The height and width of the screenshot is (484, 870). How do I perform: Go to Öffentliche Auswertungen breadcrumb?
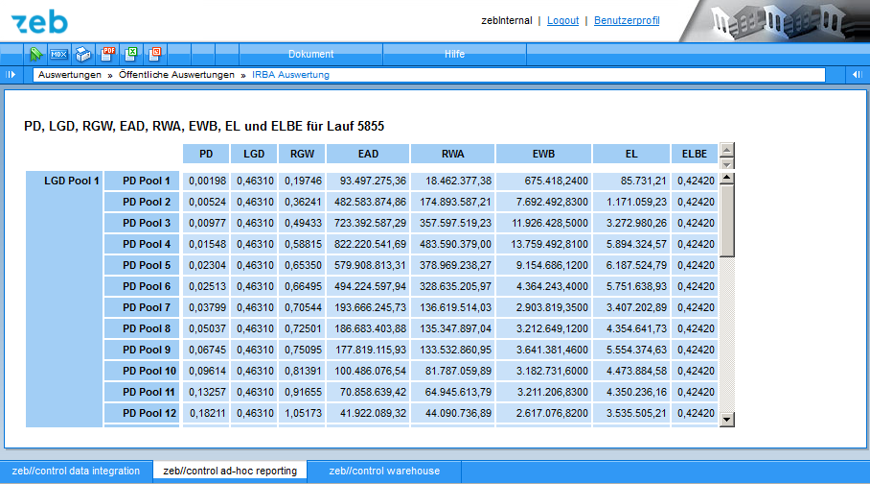pyautogui.click(x=176, y=75)
